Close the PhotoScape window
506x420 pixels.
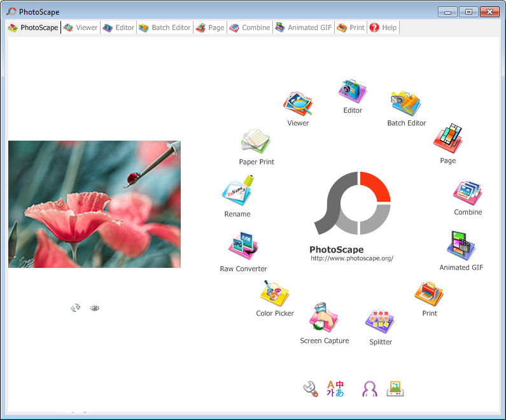click(489, 12)
